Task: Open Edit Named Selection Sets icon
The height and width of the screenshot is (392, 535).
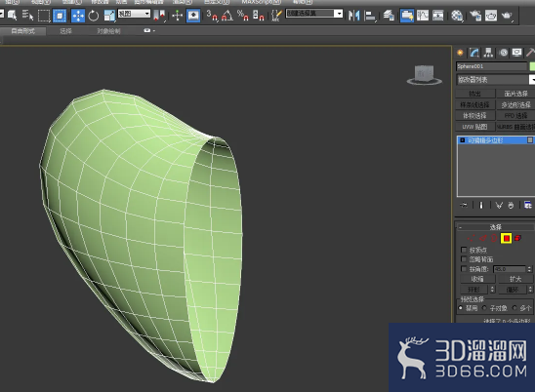Action: point(276,16)
